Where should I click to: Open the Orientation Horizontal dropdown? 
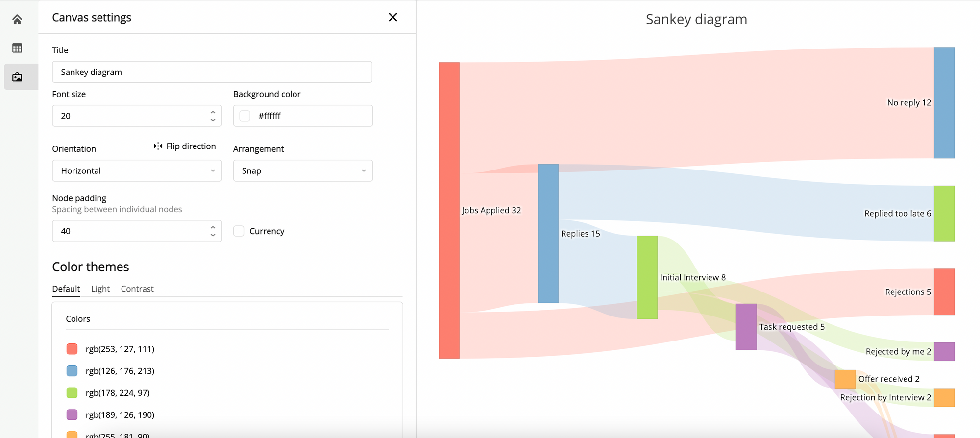137,171
